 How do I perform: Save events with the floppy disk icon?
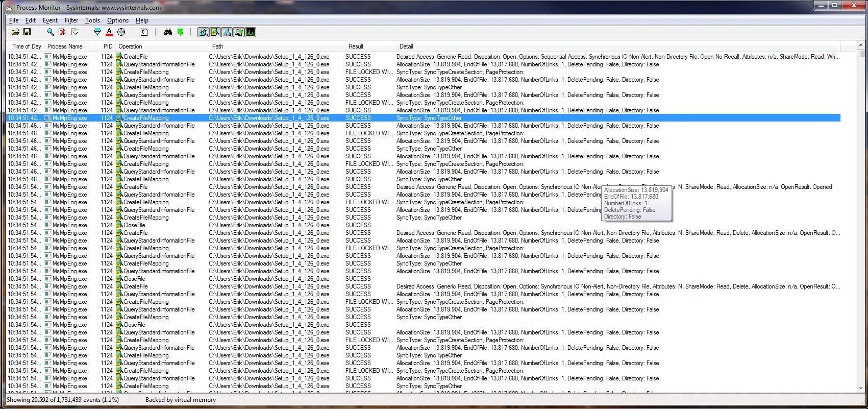(x=28, y=32)
